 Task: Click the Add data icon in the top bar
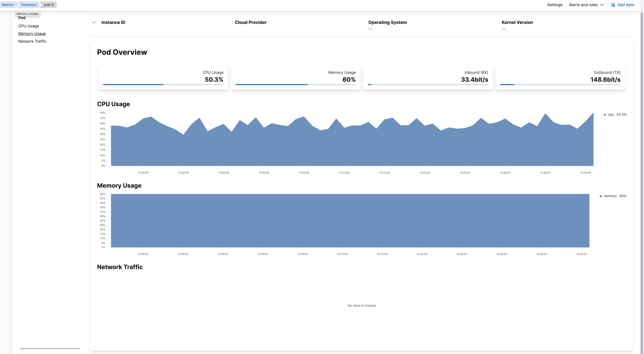click(x=613, y=5)
